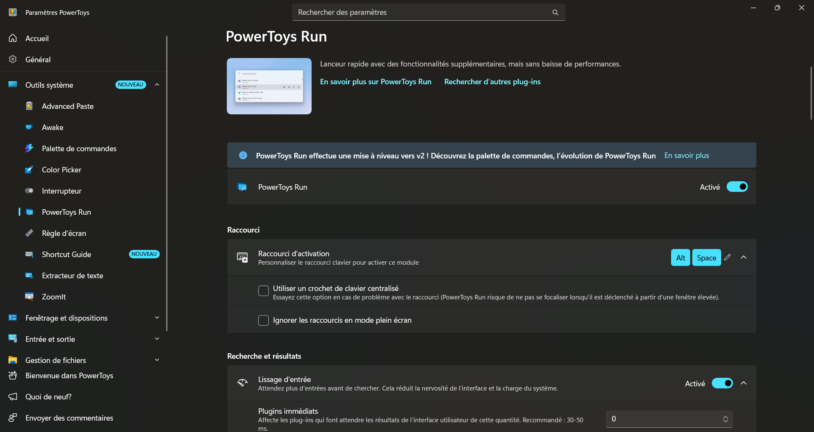Click the Shortcut Guide icon

29,254
